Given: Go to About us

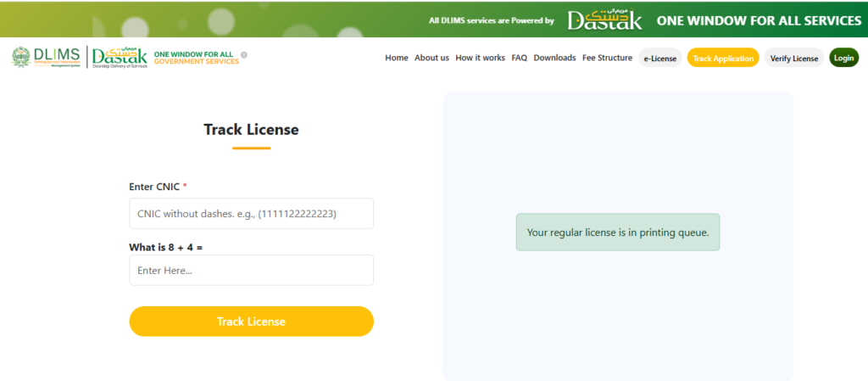Looking at the screenshot, I should [x=431, y=59].
